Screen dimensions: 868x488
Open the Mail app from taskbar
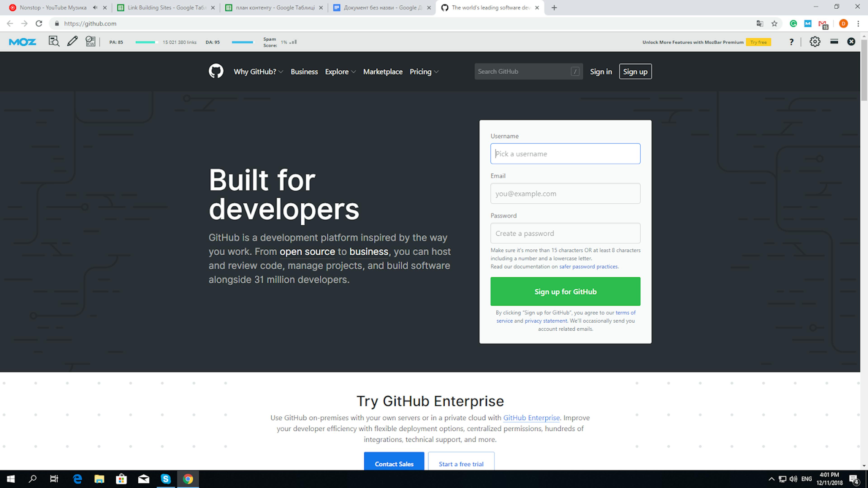click(x=144, y=479)
